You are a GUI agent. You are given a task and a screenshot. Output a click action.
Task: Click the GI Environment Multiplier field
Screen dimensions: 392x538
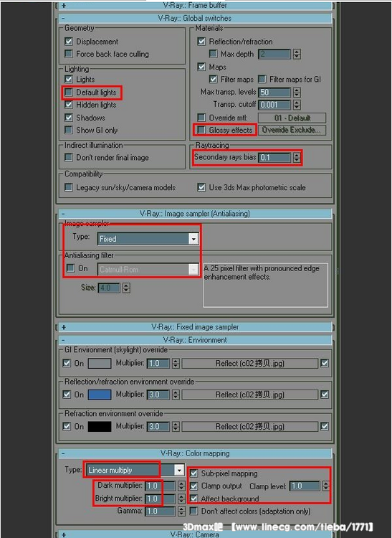[x=158, y=364]
